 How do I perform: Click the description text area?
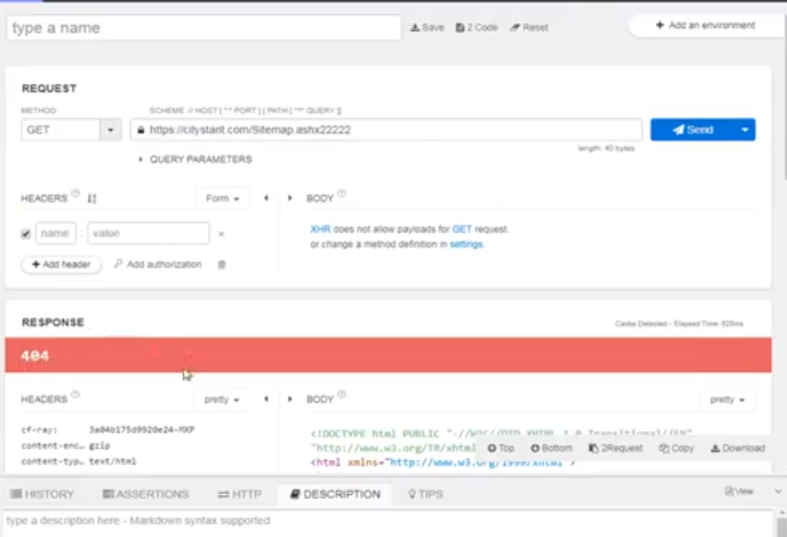coord(389,524)
